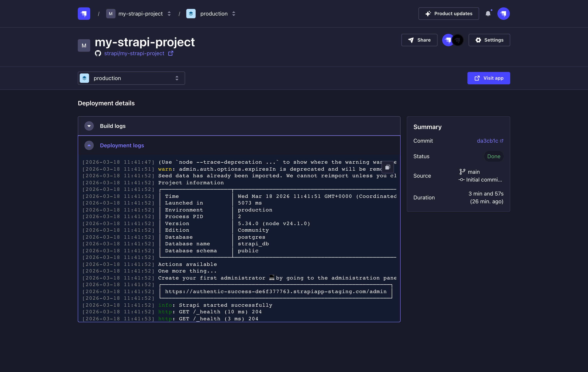The width and height of the screenshot is (588, 372).
Task: Click the external link icon next to strapi/my-strapi-project
Action: [171, 53]
